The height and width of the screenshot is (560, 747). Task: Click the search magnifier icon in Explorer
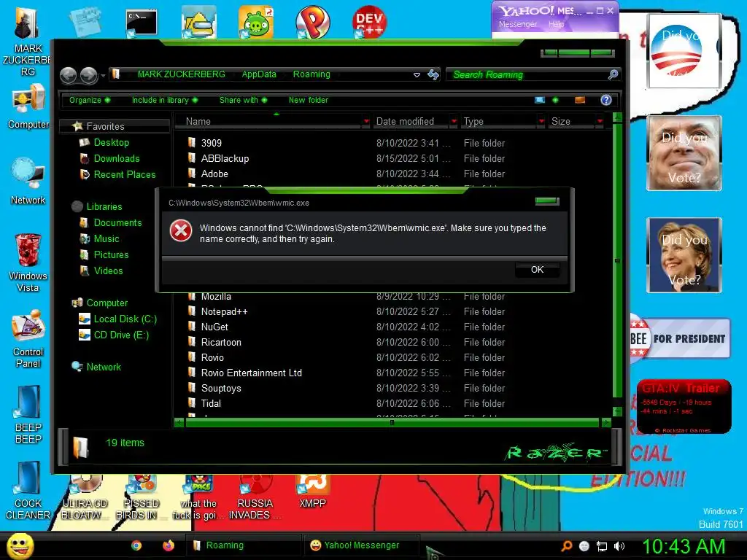(613, 74)
